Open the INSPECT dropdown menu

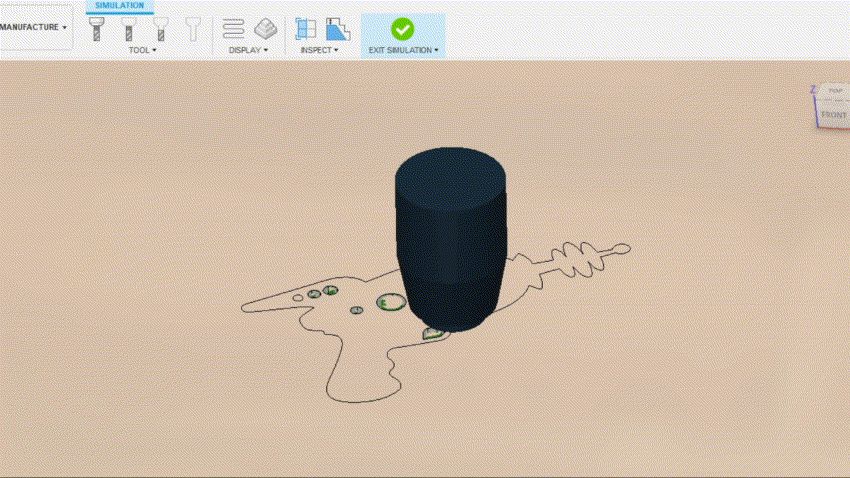pos(320,50)
